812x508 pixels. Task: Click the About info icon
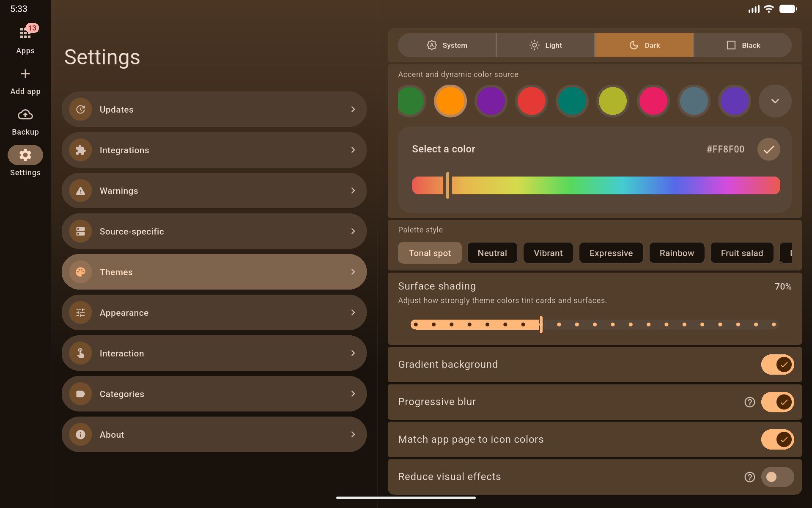80,434
